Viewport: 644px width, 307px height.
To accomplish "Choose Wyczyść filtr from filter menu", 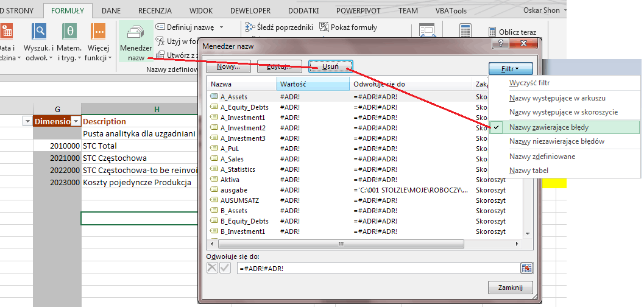I will (x=564, y=82).
